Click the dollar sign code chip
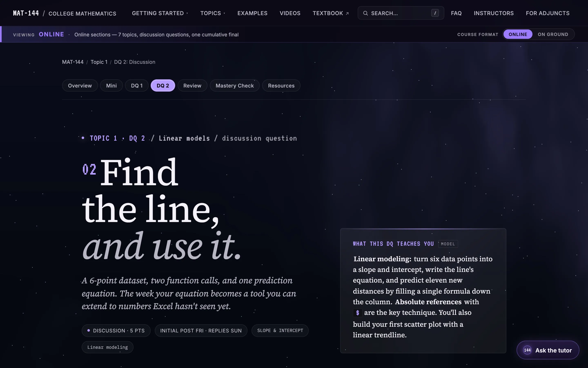The image size is (588, 368). click(358, 313)
